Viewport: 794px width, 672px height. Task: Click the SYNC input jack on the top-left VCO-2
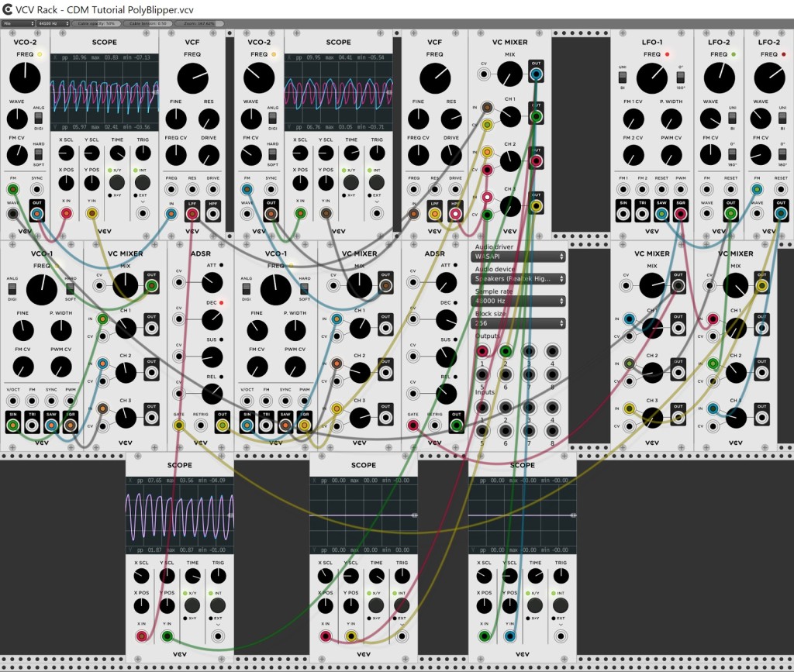[x=37, y=189]
